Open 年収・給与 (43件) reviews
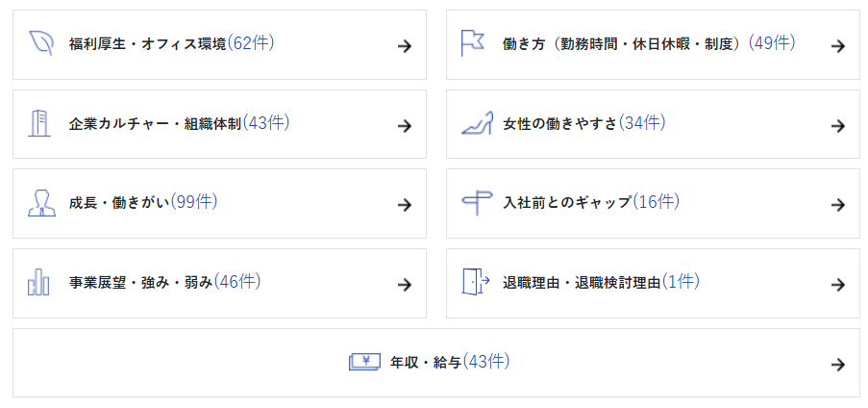The width and height of the screenshot is (868, 408). pos(450,363)
